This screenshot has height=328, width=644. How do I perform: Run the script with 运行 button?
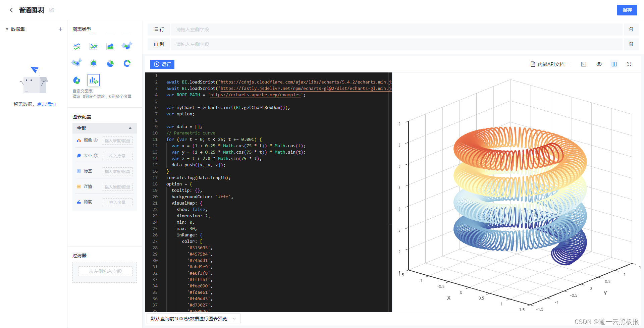tap(162, 64)
